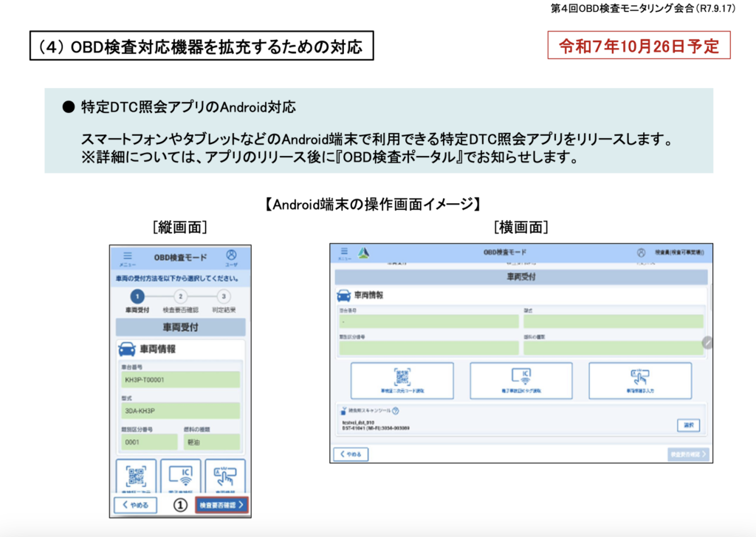The height and width of the screenshot is (537, 756).
Task: Click the QR code reading button in landscape
Action: coord(402,380)
